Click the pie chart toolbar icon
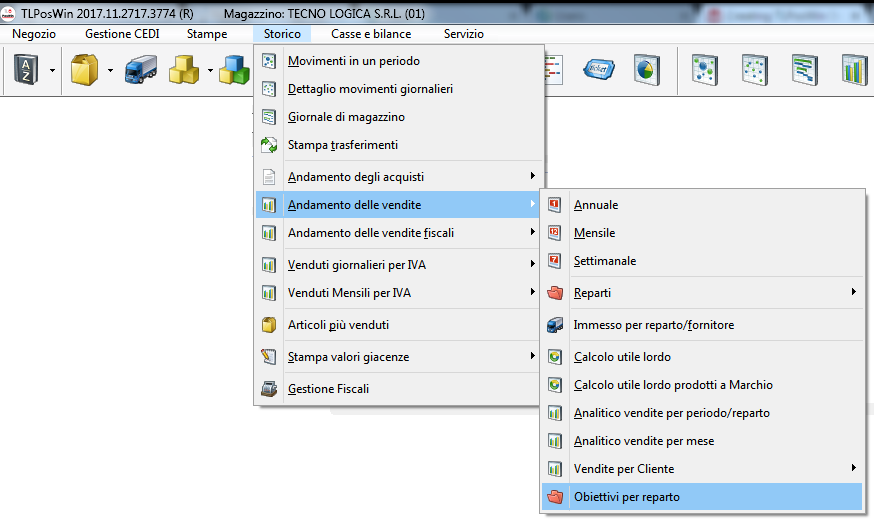Image resolution: width=874 pixels, height=520 pixels. [x=647, y=70]
